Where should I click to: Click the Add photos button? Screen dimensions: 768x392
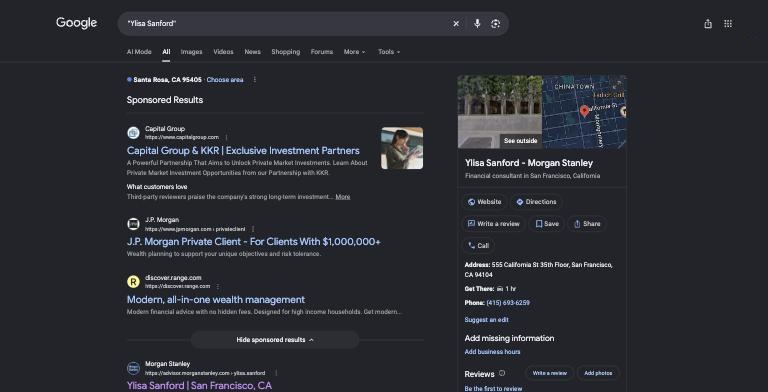point(598,373)
